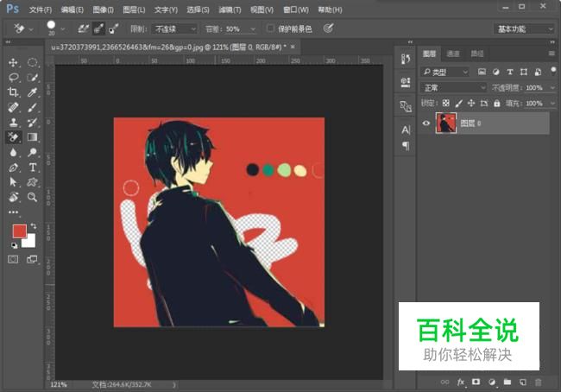The image size is (561, 392).
Task: Open the blend mode 正常 dropdown
Action: [x=454, y=88]
